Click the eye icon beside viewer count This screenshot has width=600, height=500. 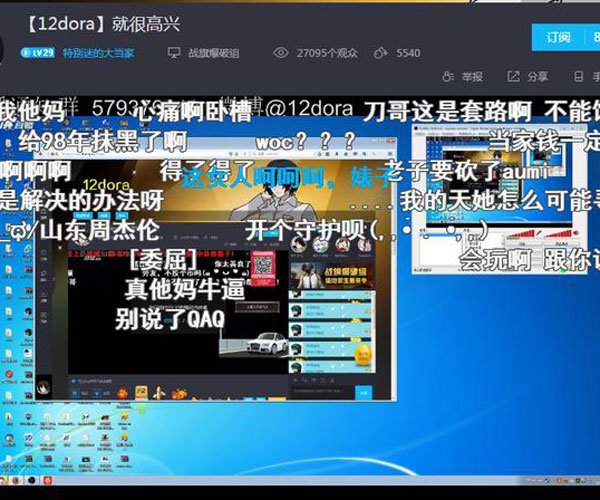(281, 52)
